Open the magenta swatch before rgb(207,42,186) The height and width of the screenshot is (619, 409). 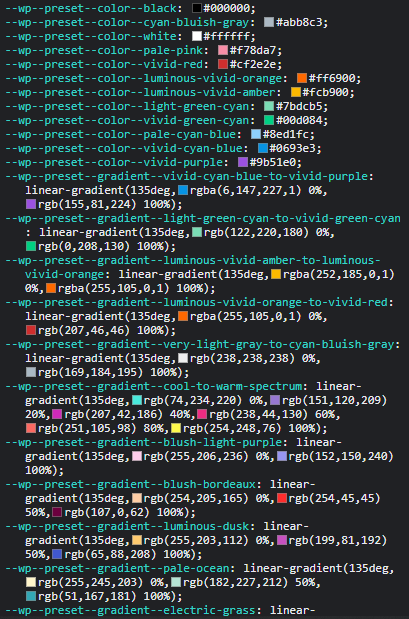(x=57, y=415)
